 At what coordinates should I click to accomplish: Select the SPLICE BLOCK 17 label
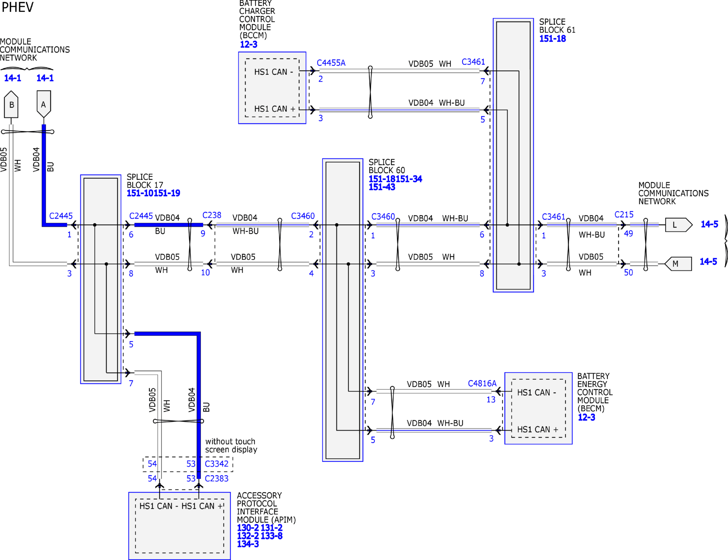[x=145, y=181]
